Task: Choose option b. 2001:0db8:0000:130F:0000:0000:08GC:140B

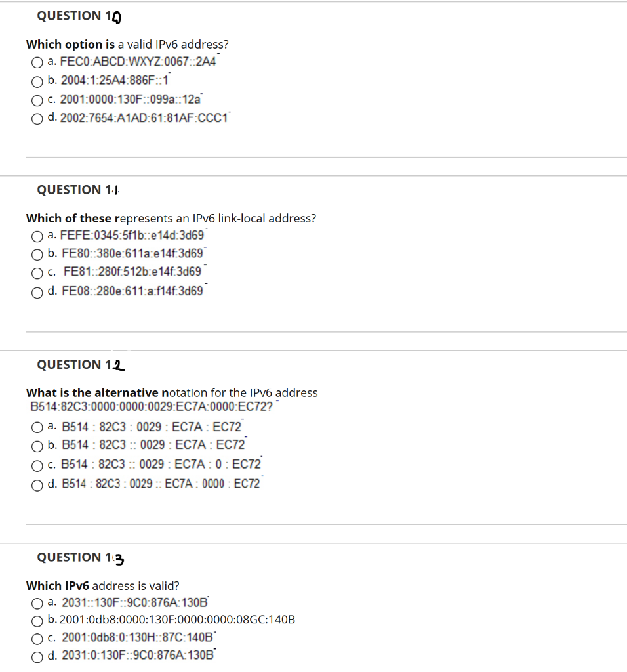Action: (x=37, y=620)
